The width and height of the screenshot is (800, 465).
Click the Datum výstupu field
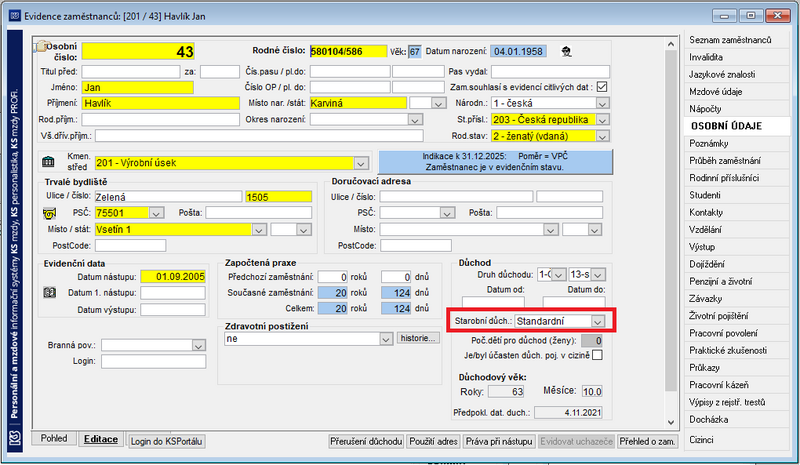coord(173,310)
